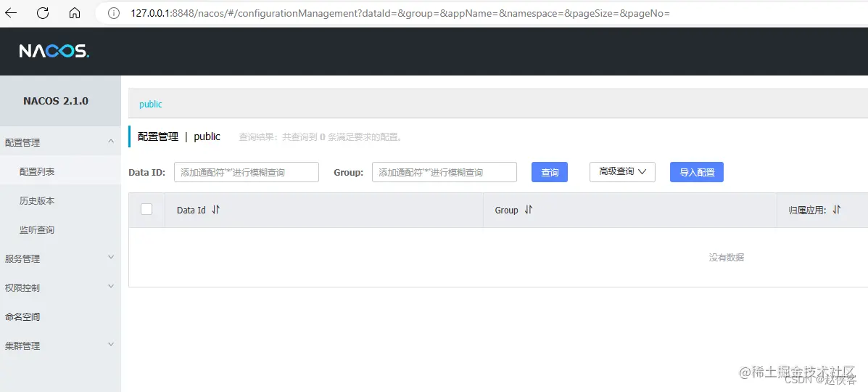The height and width of the screenshot is (392, 868).
Task: View site information icon in address bar
Action: (x=113, y=13)
